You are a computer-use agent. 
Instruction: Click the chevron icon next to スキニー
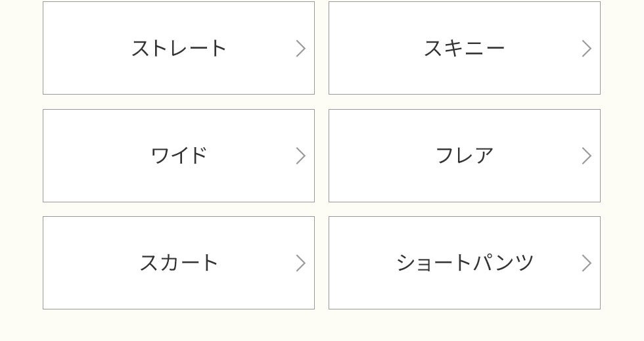pyautogui.click(x=586, y=49)
